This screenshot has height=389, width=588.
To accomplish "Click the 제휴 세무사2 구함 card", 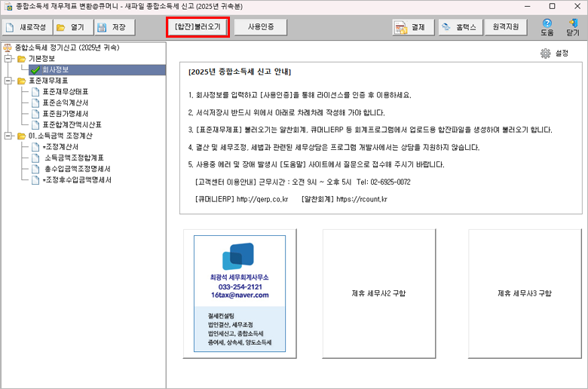I will (x=379, y=293).
